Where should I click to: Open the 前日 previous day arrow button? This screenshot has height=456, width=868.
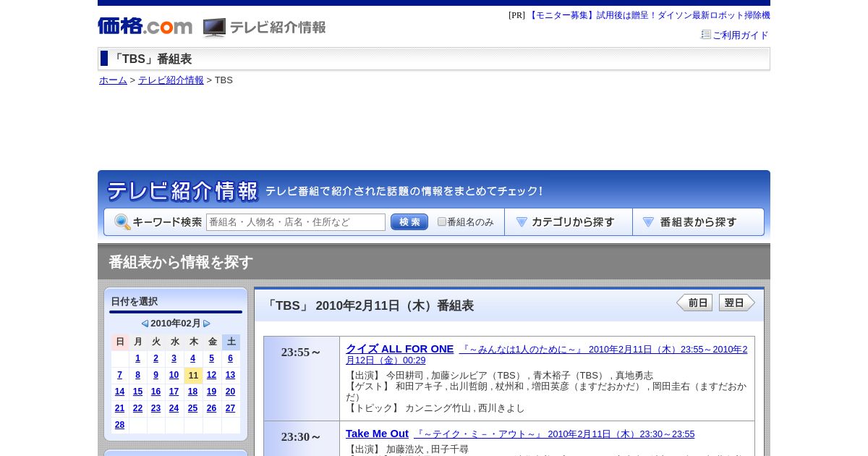click(x=694, y=303)
